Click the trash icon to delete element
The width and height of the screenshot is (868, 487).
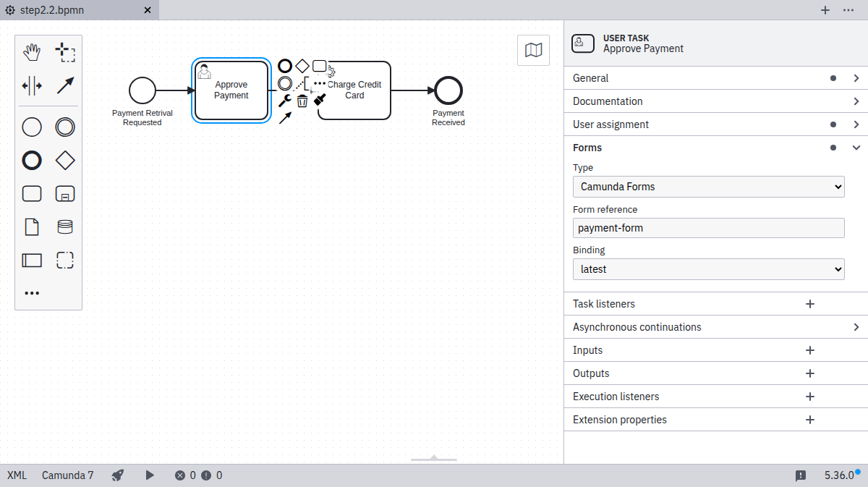click(x=302, y=101)
